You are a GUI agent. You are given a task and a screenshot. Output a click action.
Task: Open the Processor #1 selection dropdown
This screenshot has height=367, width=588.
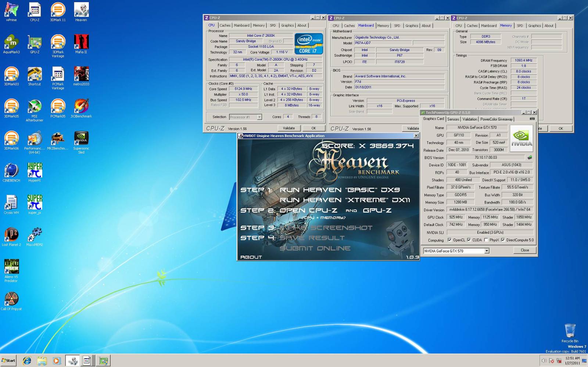coord(259,117)
